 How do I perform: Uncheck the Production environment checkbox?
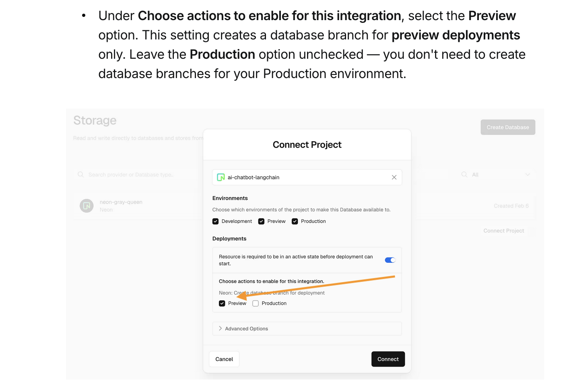295,221
